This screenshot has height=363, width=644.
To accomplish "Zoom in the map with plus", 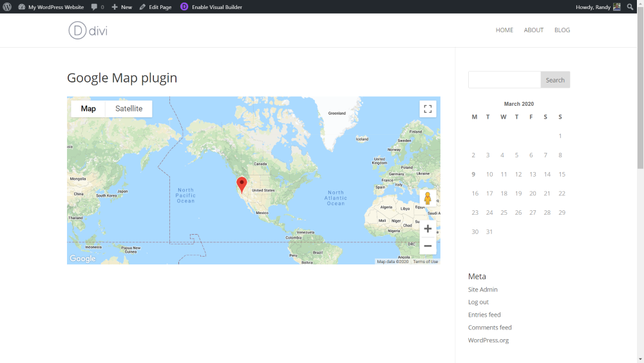I will (428, 229).
